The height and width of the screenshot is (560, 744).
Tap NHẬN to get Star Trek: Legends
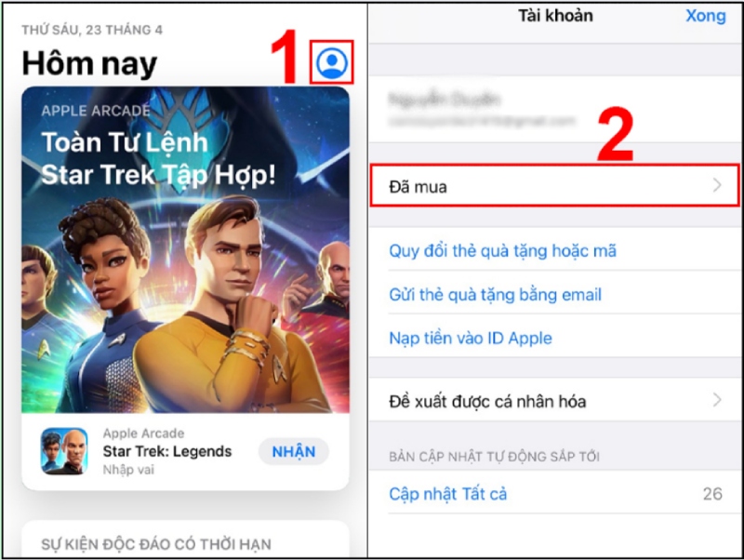click(x=294, y=451)
